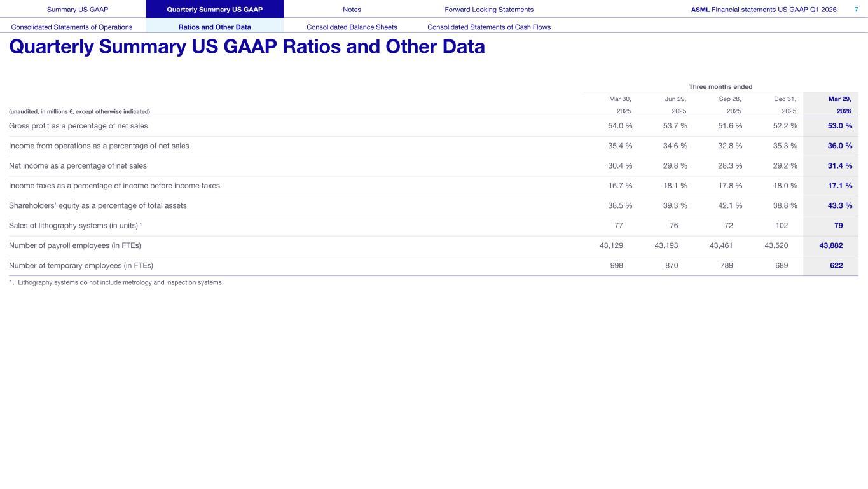
Task: Click the Quarterly Summary page title heading
Action: coord(247,47)
